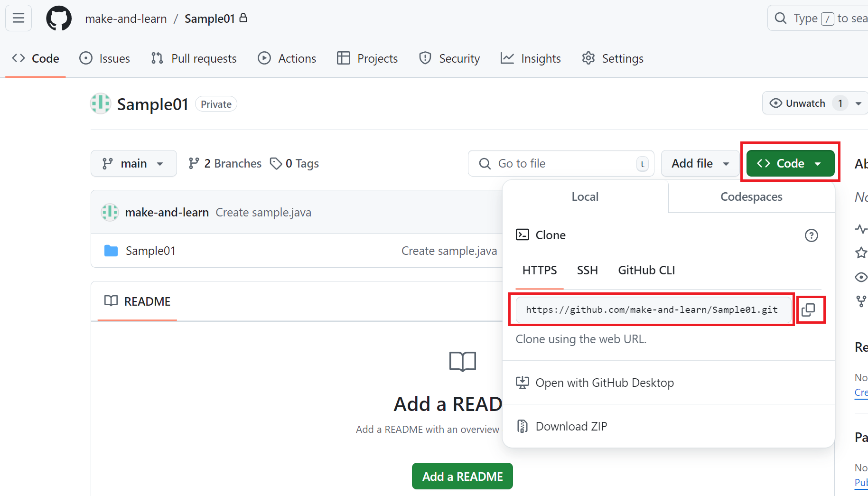Open the Pull requests tab
The image size is (868, 496).
[194, 58]
